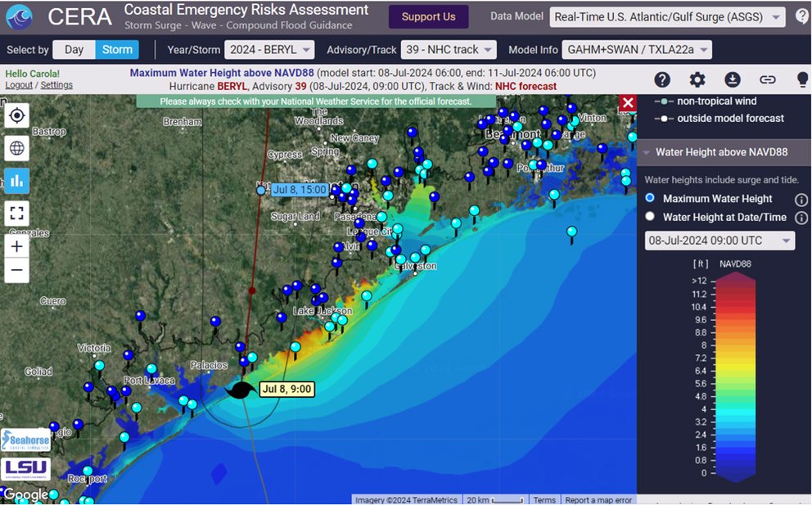Open the globe basemap selector icon
The image size is (812, 505).
16,148
